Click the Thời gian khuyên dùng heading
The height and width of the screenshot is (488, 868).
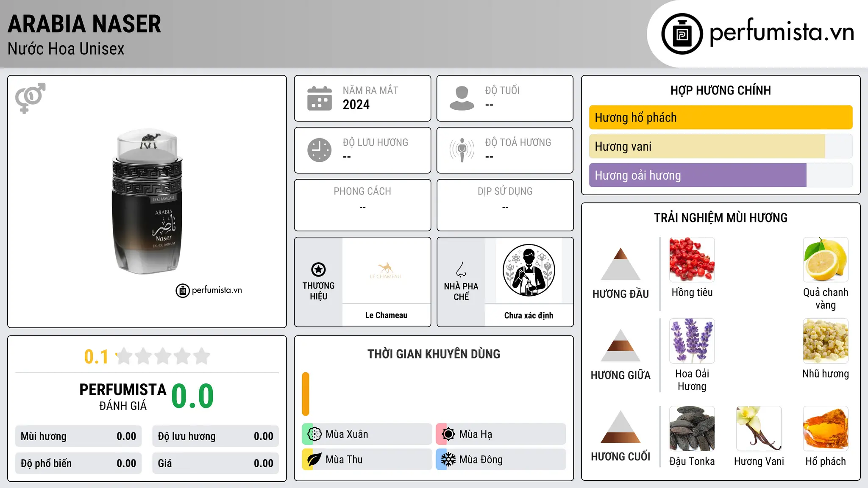pyautogui.click(x=434, y=354)
